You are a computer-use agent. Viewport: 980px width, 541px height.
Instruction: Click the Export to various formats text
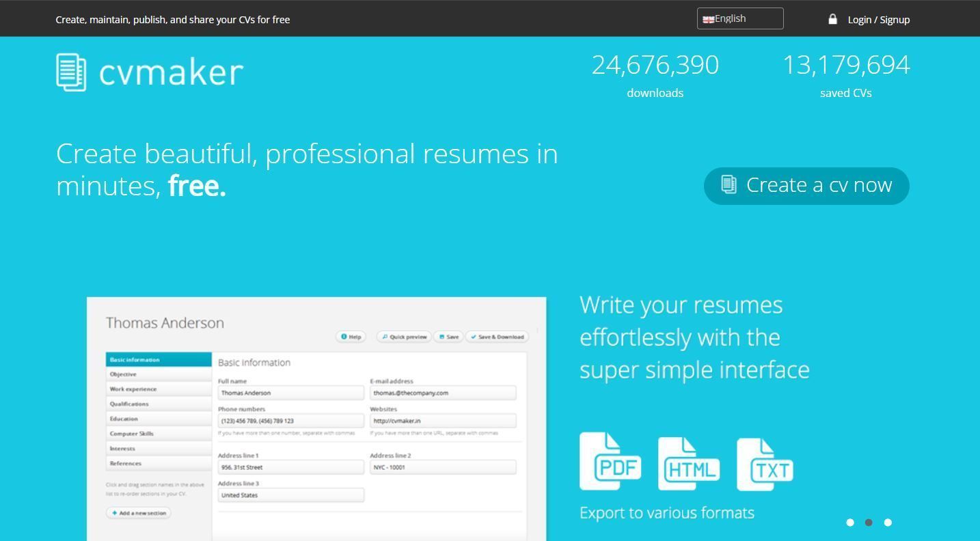(667, 513)
